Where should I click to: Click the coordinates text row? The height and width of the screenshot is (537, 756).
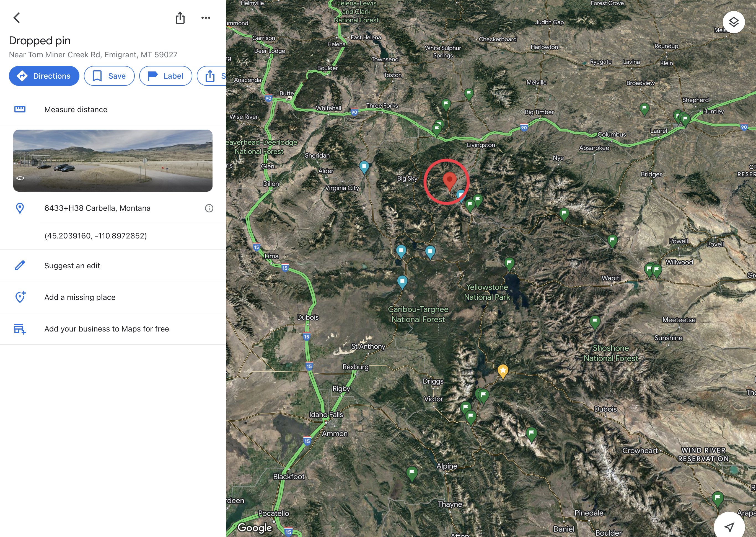(x=95, y=236)
